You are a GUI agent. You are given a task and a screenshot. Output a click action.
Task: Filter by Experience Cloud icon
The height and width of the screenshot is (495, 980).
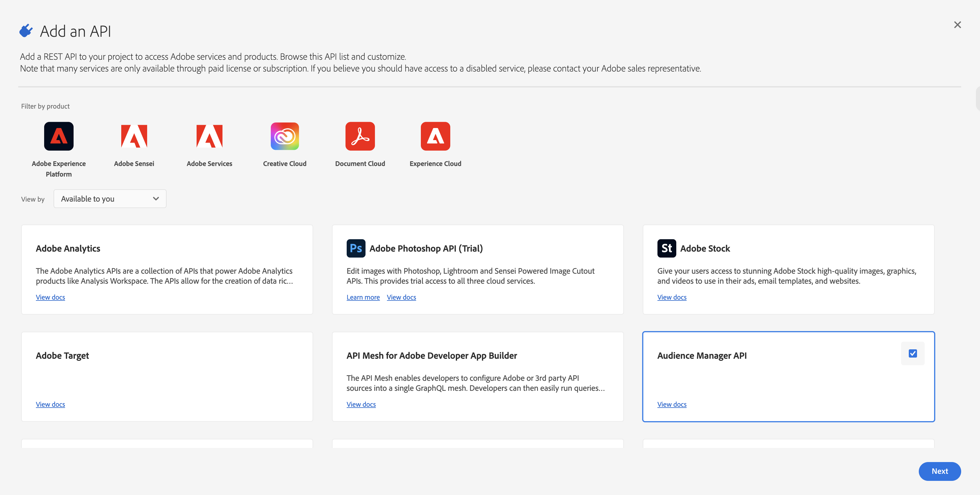[x=435, y=136]
